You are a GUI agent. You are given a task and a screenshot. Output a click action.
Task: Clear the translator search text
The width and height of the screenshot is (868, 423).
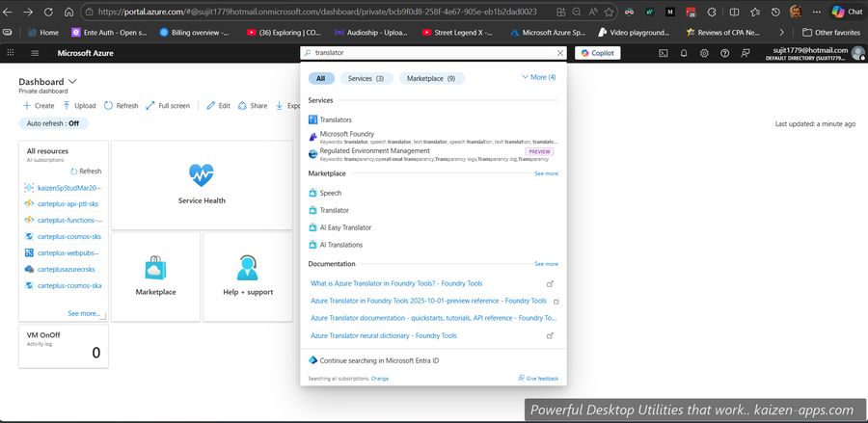click(560, 53)
